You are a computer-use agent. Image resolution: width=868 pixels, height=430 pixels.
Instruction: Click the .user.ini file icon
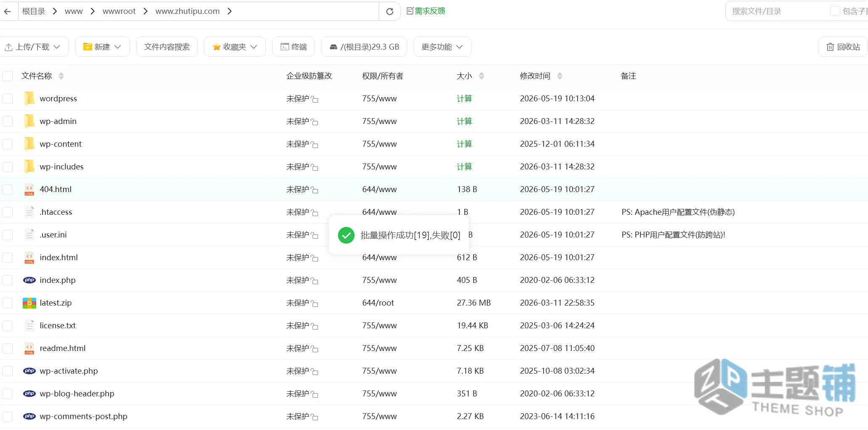coord(29,235)
